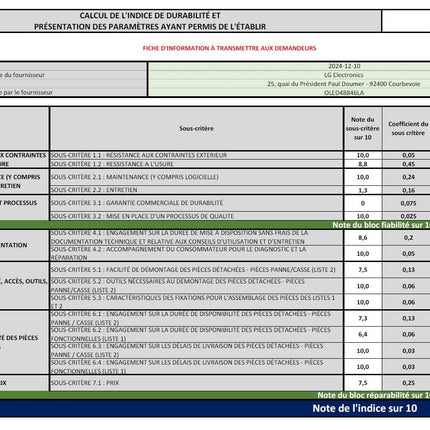This screenshot has height=430, width=430.
Task: Select 'SOUS-CRITÈRE 3.1 : GARANTIE COMMERCIALE DE DURABILITÉ' cell
Action: pos(196,203)
